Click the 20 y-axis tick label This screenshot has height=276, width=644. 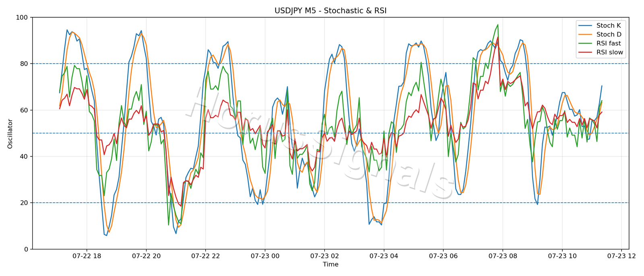click(24, 203)
